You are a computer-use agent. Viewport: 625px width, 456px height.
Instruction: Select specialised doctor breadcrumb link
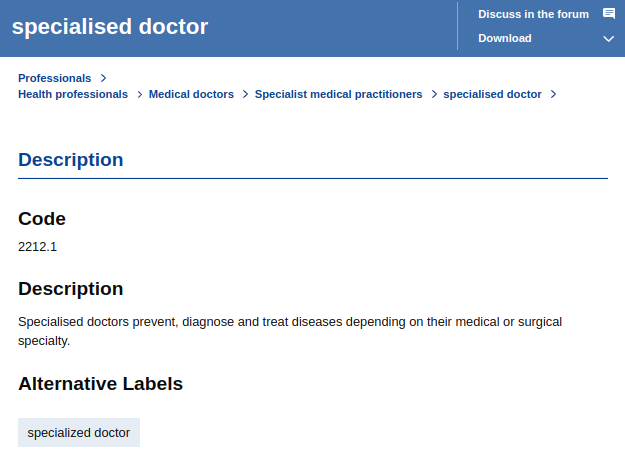click(492, 94)
